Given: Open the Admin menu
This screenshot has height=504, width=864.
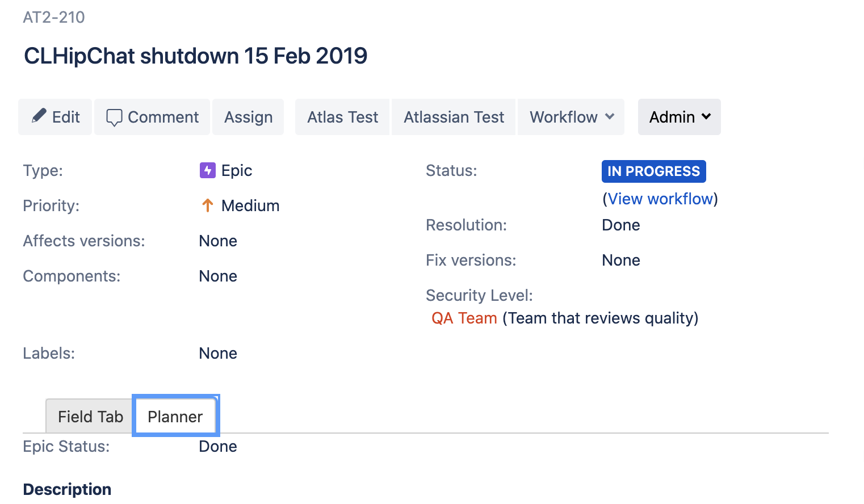Looking at the screenshot, I should pyautogui.click(x=679, y=117).
